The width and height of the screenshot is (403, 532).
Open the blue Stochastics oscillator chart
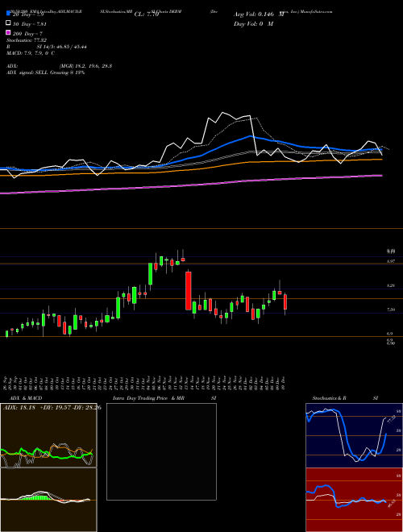coord(354,435)
